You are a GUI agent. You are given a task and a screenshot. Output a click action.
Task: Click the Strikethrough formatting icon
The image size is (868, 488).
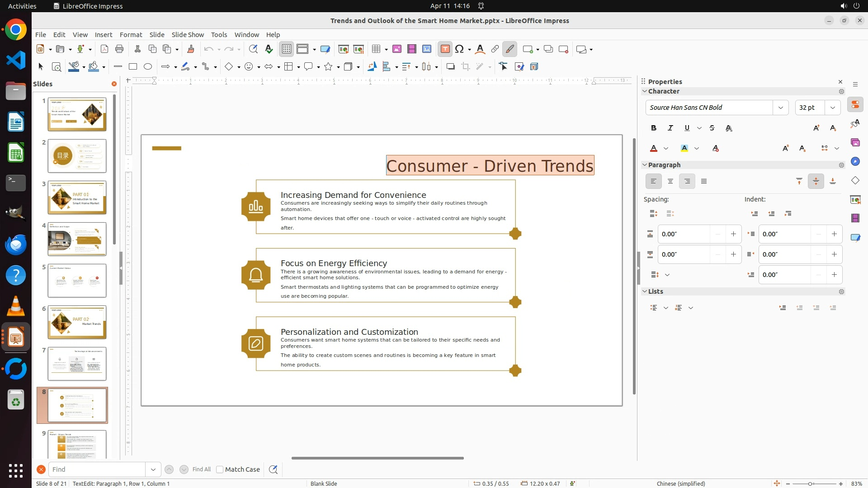(x=712, y=128)
